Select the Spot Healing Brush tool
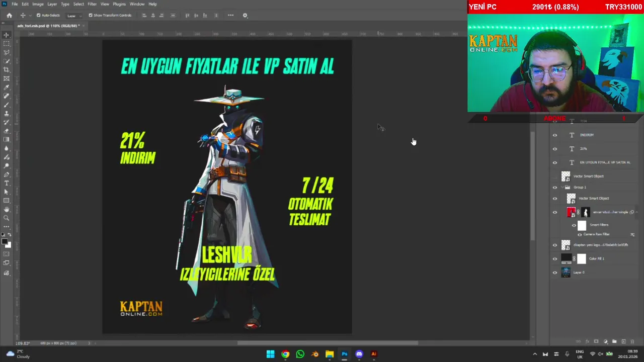 click(7, 96)
